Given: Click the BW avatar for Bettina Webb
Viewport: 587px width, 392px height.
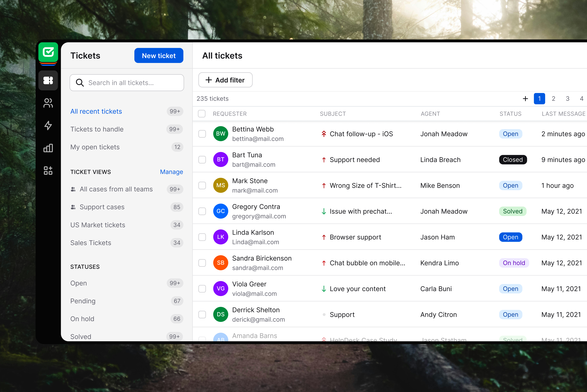Looking at the screenshot, I should (221, 134).
